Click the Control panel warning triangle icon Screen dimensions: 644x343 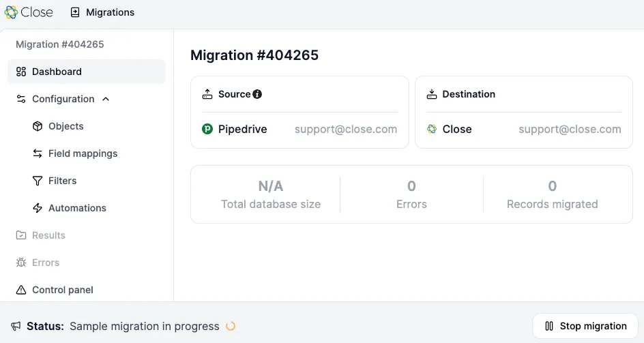[21, 290]
